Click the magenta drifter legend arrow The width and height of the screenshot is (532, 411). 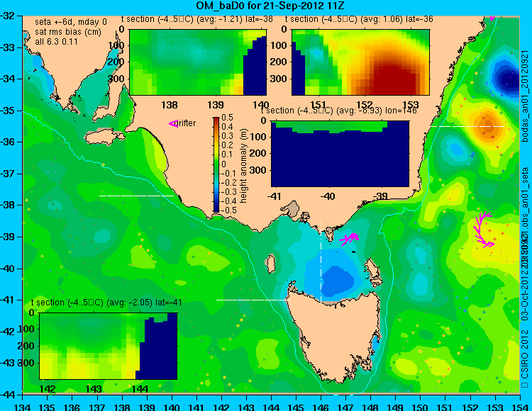[x=173, y=124]
